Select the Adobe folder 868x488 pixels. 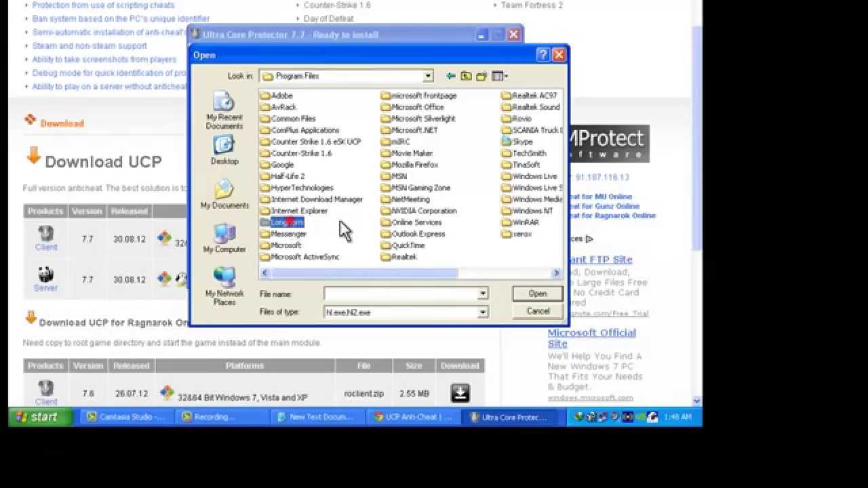(277, 96)
